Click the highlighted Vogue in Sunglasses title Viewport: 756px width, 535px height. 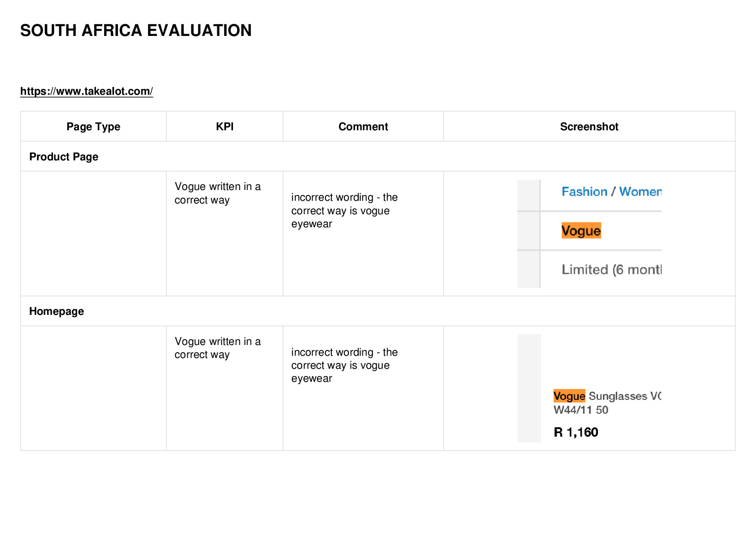569,396
